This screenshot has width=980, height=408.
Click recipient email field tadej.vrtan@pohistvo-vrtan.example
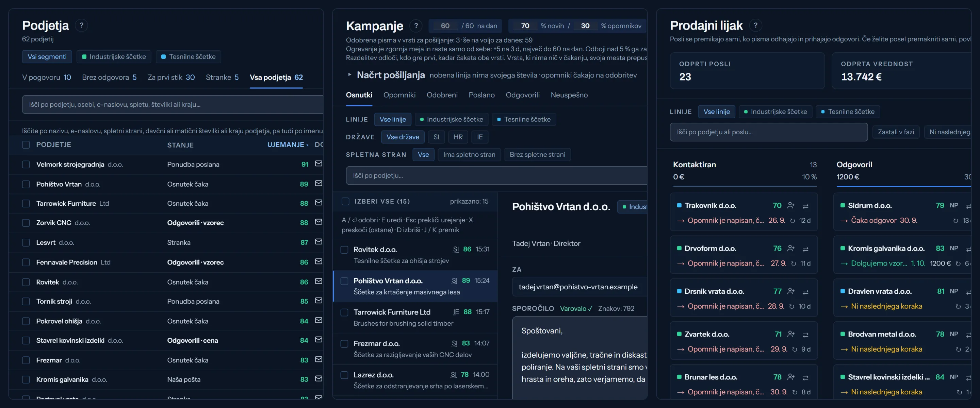click(580, 287)
